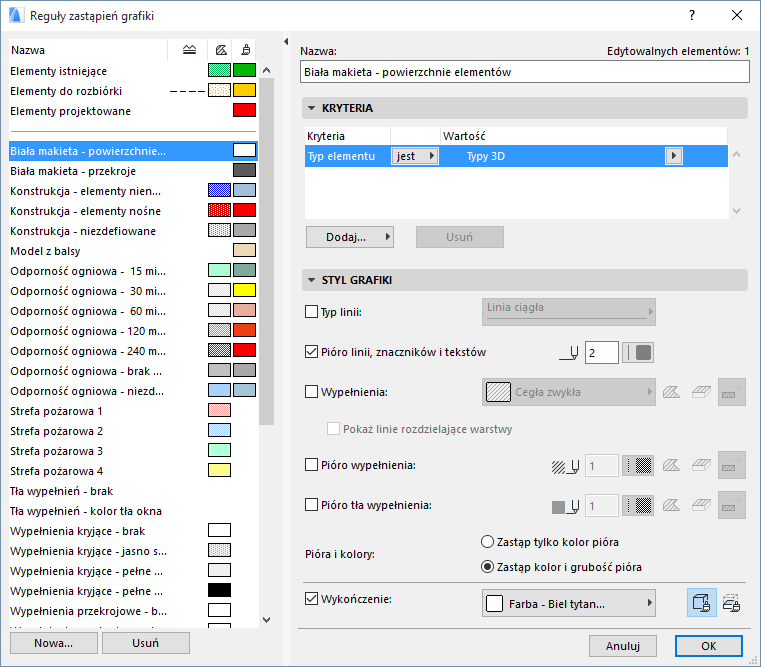The height and width of the screenshot is (667, 761).
Task: Collapse the KRYTERIA section
Action: (312, 108)
